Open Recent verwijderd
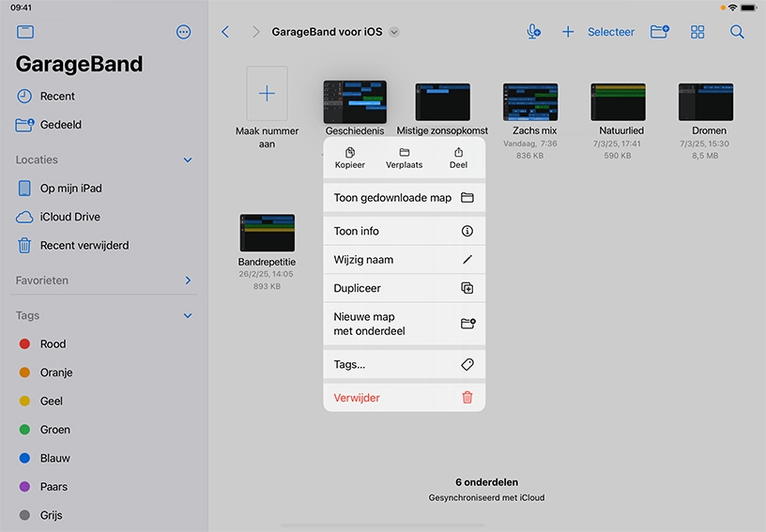The width and height of the screenshot is (766, 532). point(103,245)
